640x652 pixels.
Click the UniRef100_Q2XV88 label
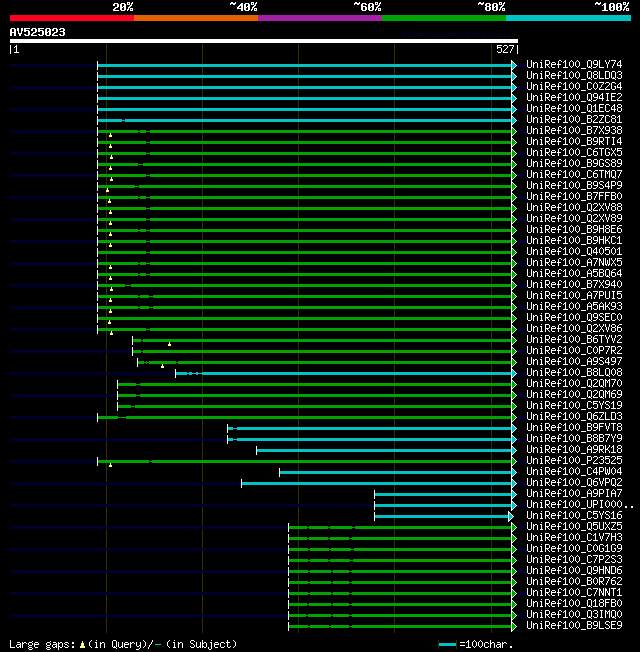574,207
